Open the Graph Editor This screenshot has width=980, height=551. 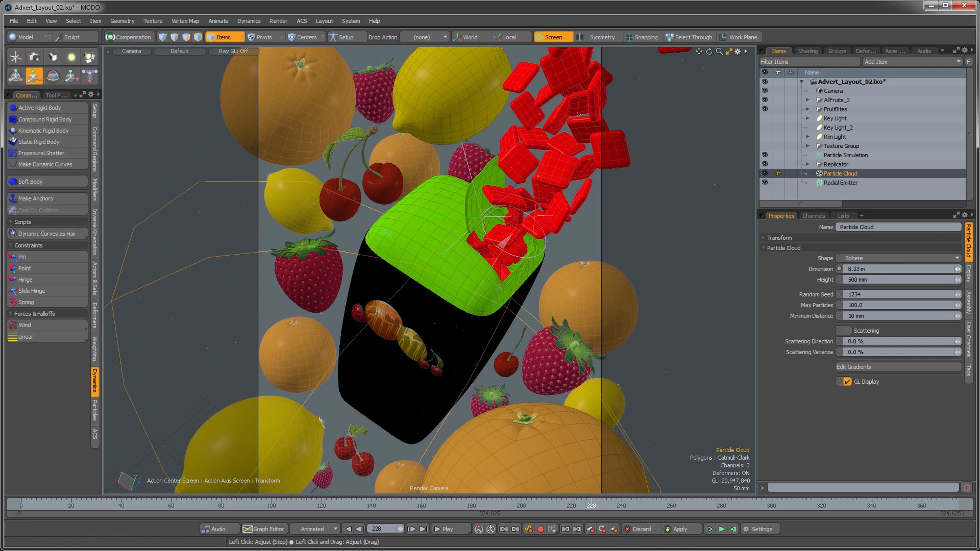click(x=264, y=529)
